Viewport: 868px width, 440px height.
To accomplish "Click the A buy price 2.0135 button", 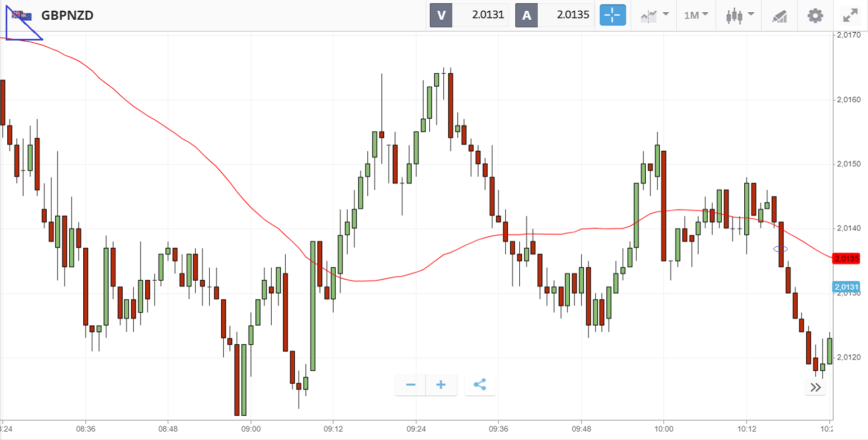I will click(555, 15).
